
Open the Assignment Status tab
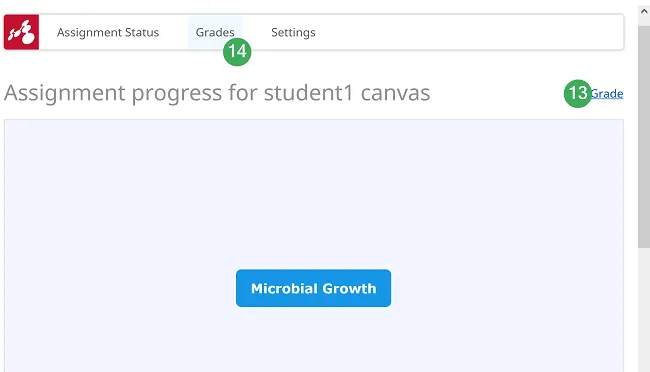coord(108,32)
